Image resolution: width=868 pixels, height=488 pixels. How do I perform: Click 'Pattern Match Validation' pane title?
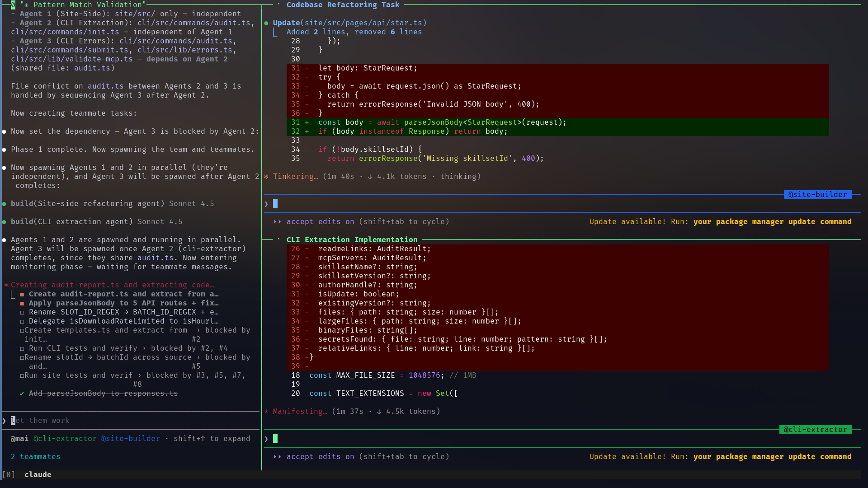tap(83, 5)
